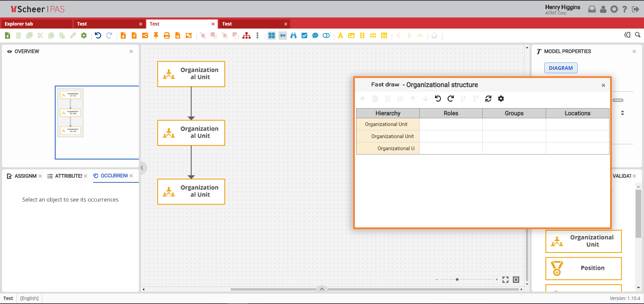Collapse the left sidebar with chevron arrow

(x=142, y=168)
